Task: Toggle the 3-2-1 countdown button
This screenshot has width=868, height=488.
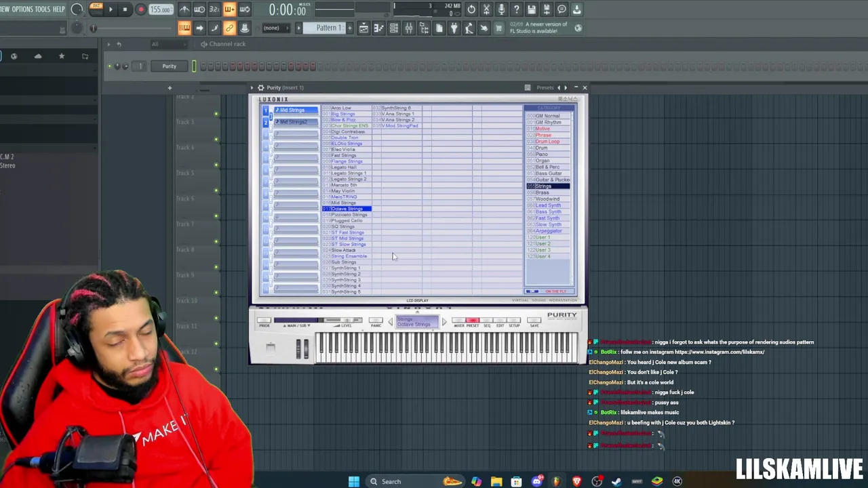Action: coord(214,9)
